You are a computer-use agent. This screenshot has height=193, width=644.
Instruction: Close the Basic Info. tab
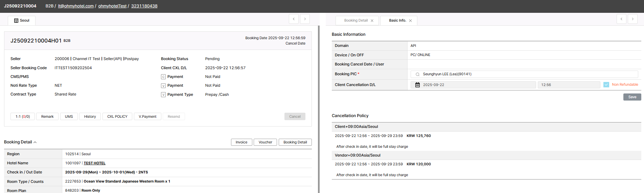410,21
